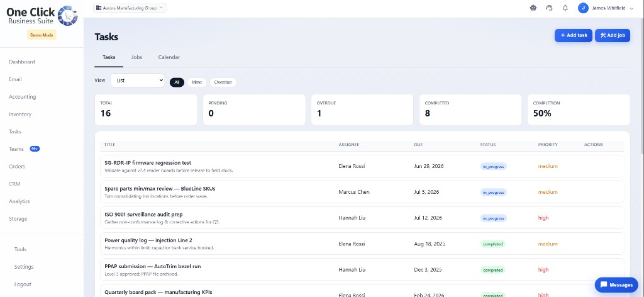Open Inventory in the sidebar
644x297 pixels.
click(x=20, y=114)
